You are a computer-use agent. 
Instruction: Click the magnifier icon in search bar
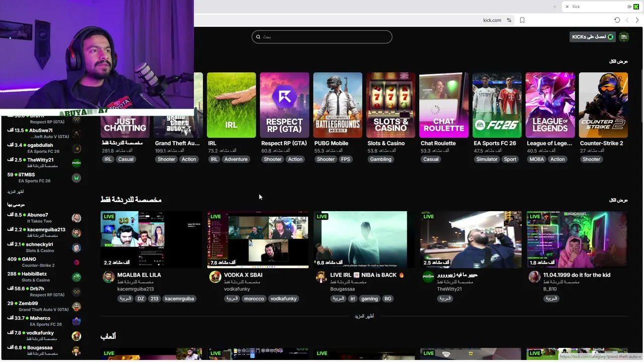coord(258,37)
